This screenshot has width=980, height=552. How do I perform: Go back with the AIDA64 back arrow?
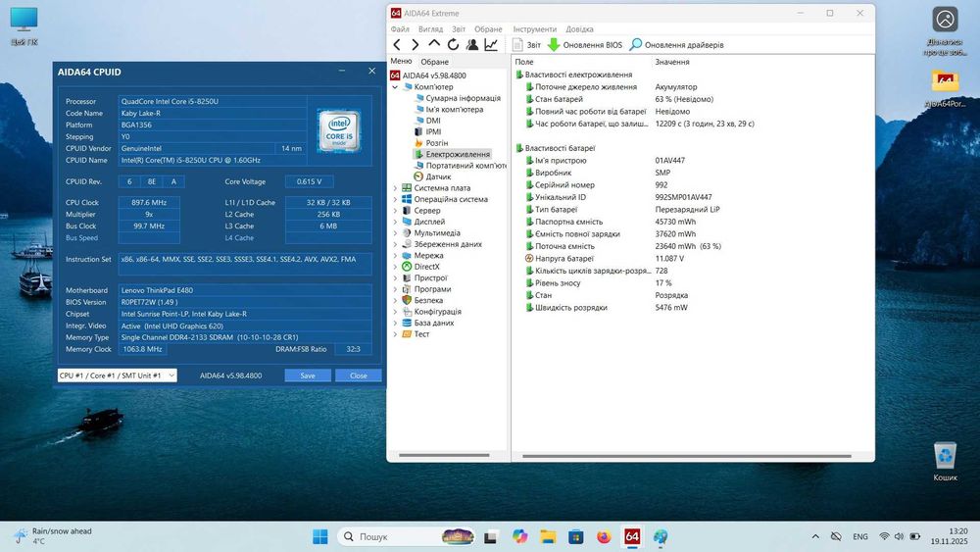coord(397,44)
